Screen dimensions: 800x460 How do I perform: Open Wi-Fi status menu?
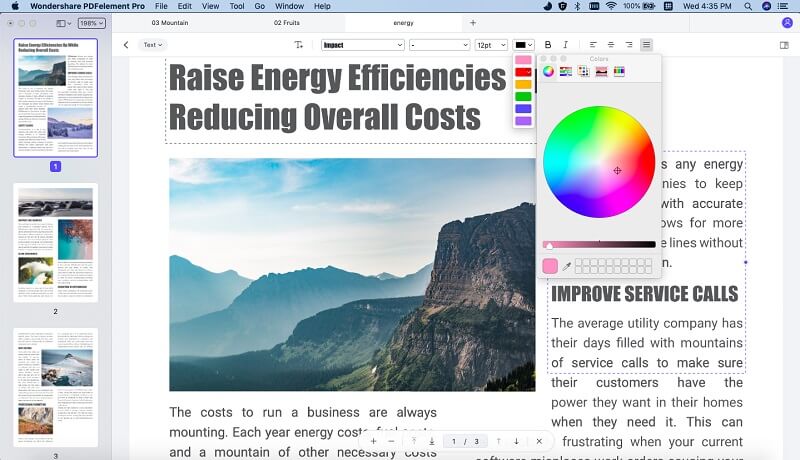(611, 6)
